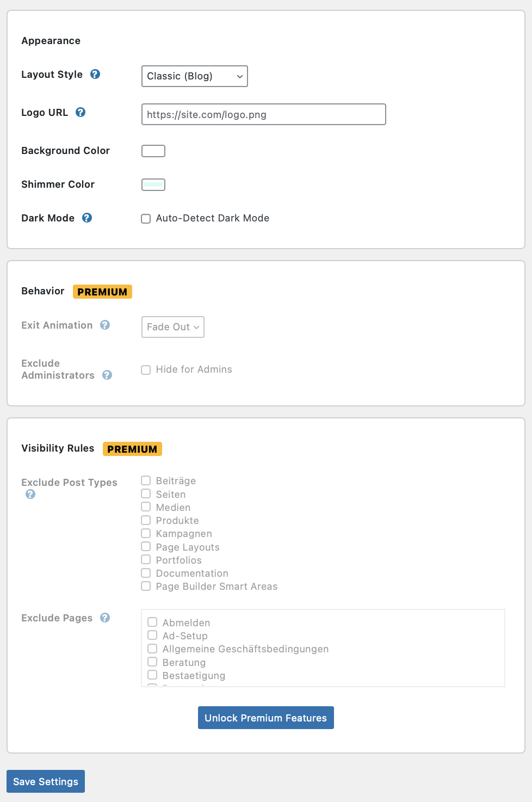The image size is (532, 802).
Task: Click the Exclude Post Types help icon
Action: (x=30, y=494)
